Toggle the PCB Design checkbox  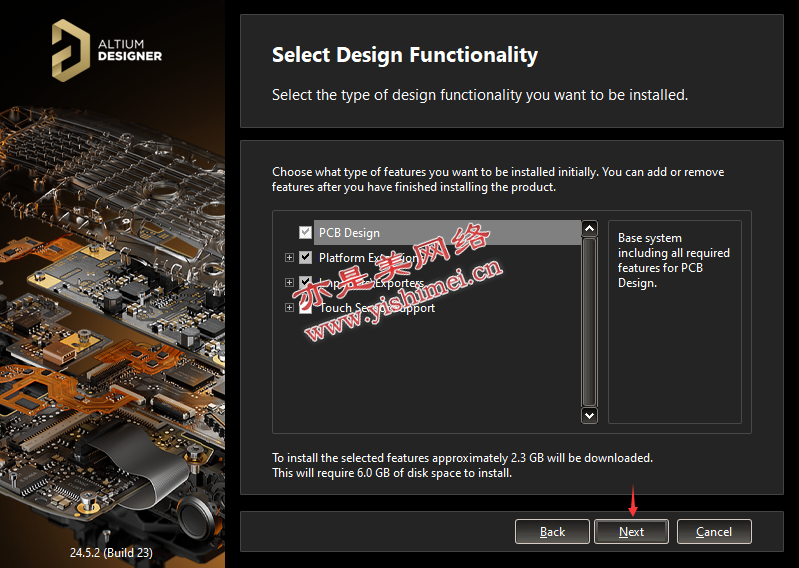pyautogui.click(x=305, y=232)
